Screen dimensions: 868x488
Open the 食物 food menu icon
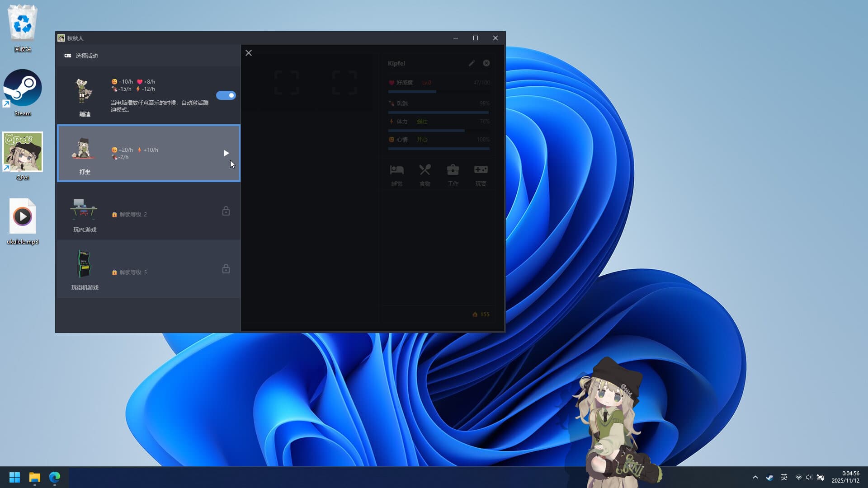pyautogui.click(x=425, y=170)
